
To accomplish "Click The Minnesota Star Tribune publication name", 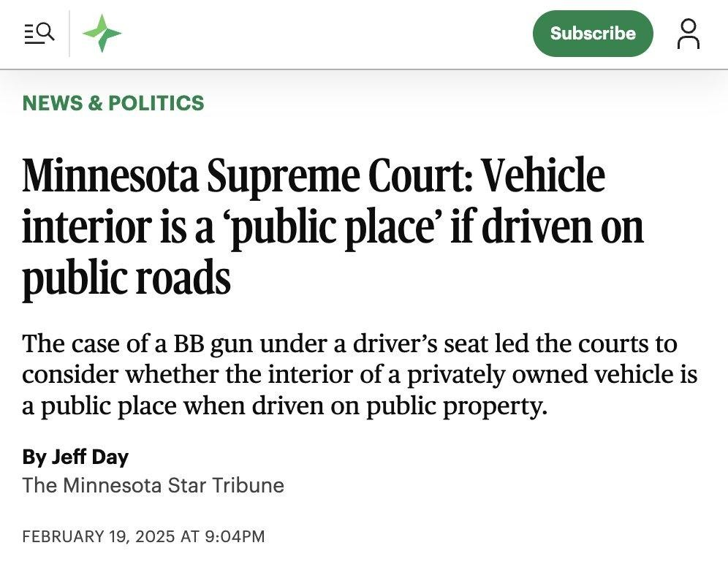I will (x=153, y=484).
